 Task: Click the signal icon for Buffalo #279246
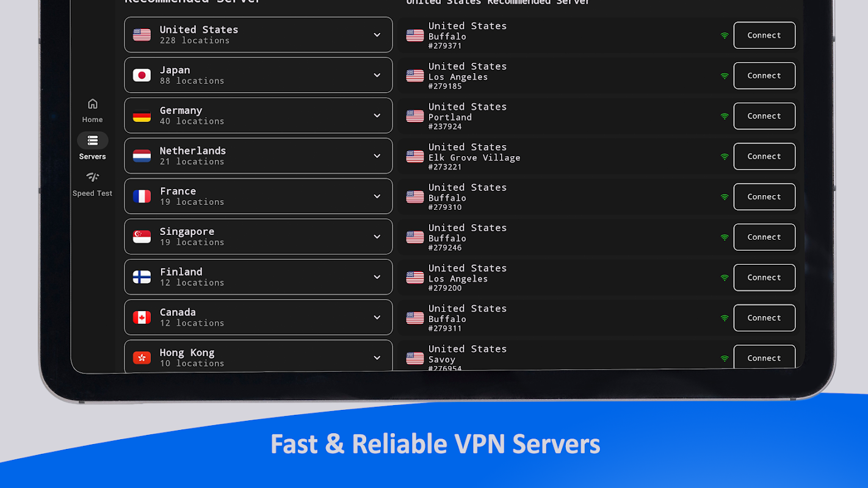pyautogui.click(x=725, y=237)
